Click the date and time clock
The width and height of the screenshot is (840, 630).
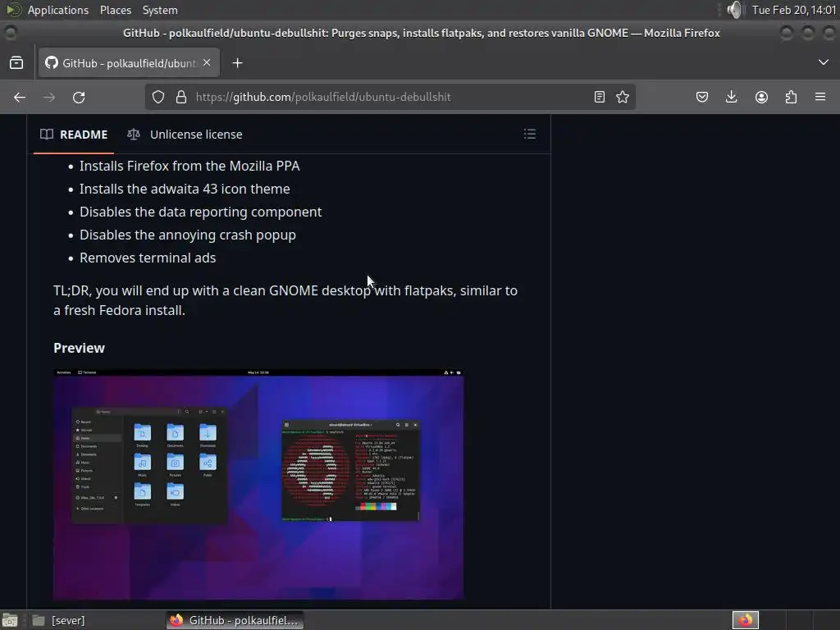793,10
